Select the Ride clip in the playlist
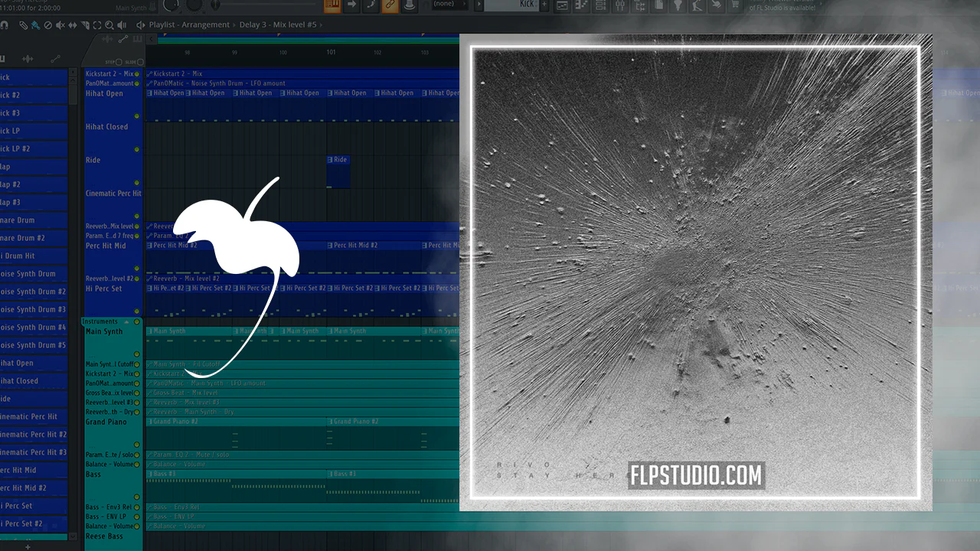Viewport: 980px width, 551px height. 338,171
